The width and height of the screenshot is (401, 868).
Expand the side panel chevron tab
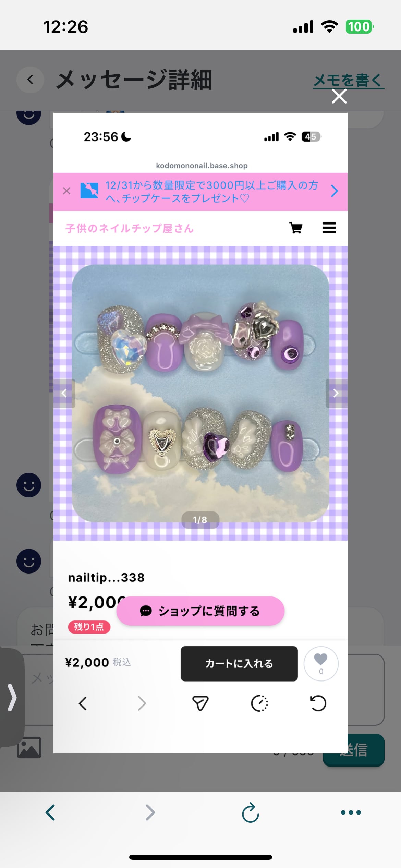(12, 697)
